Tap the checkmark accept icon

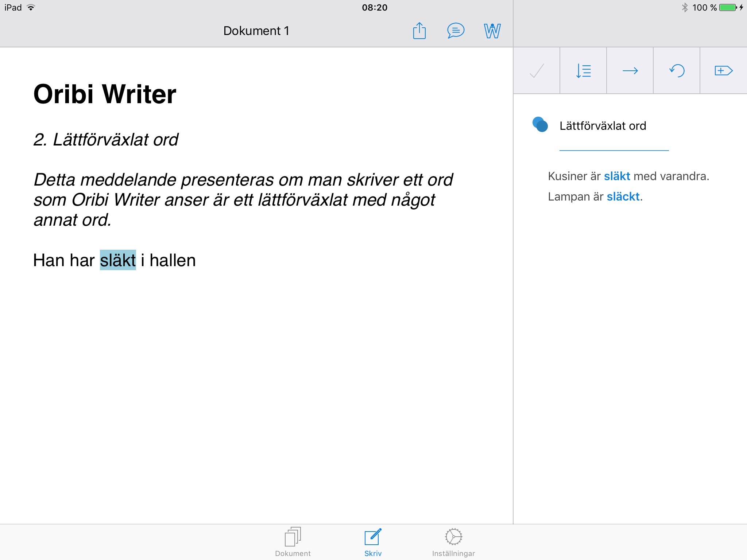537,70
